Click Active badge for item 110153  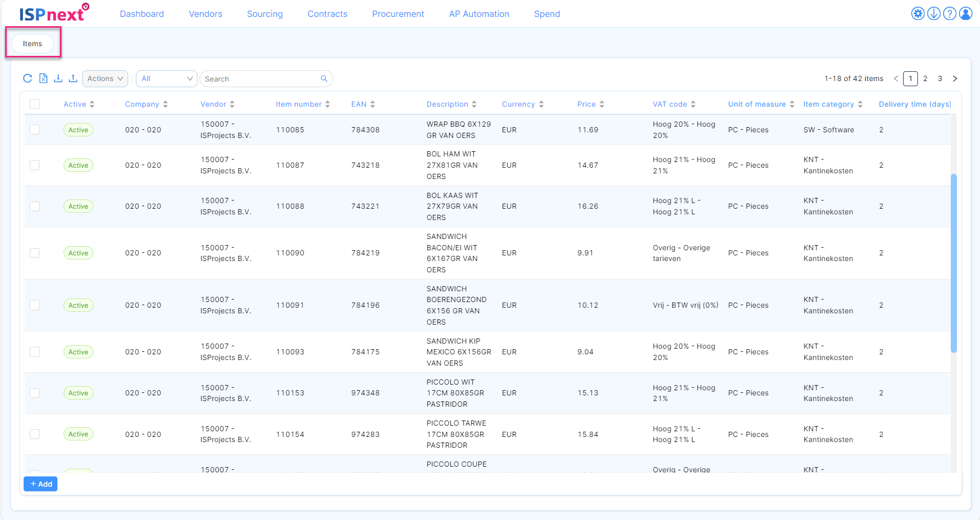point(78,393)
